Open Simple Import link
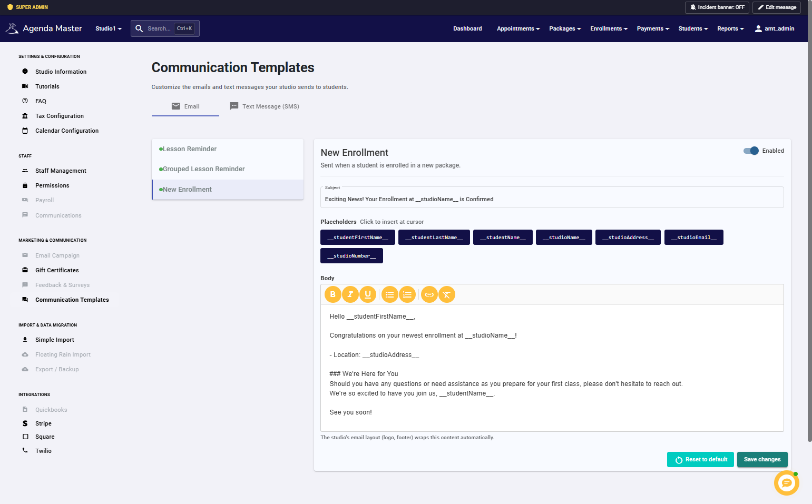Viewport: 812px width, 504px height. 55,340
